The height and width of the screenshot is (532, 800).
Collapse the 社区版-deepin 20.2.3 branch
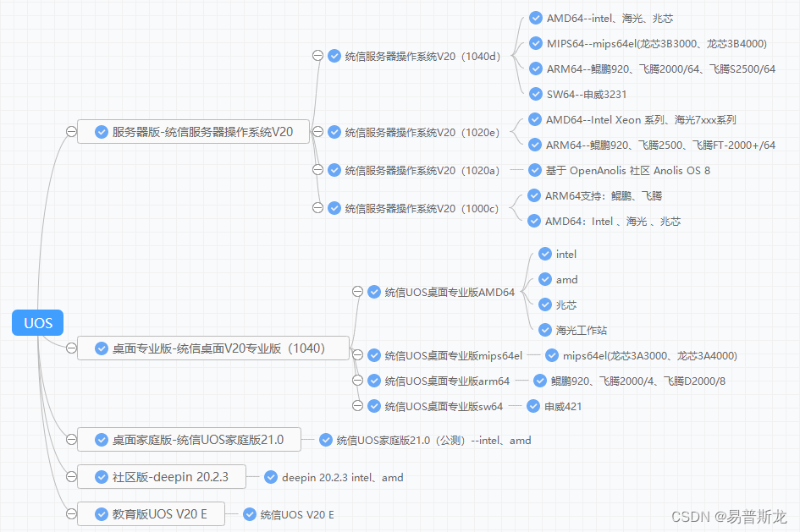[71, 476]
